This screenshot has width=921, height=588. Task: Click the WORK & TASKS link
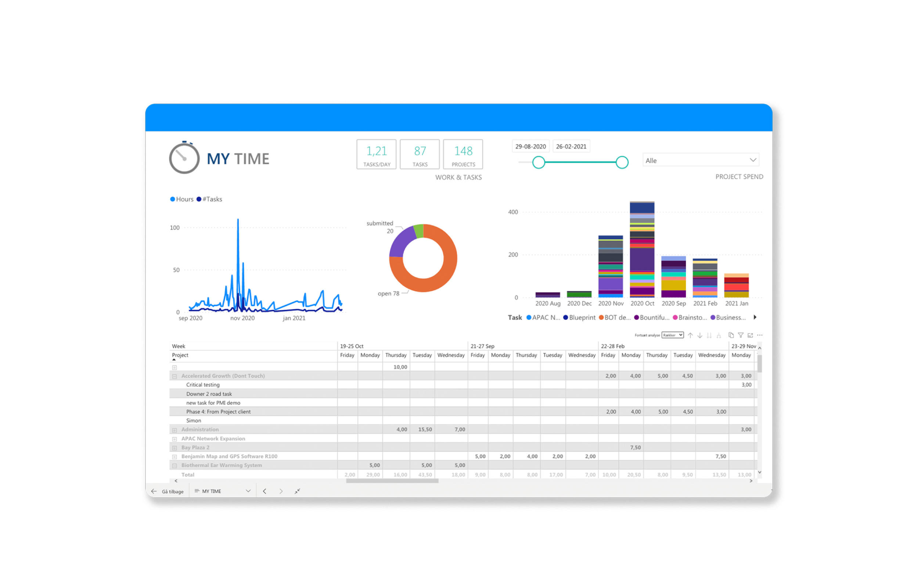coord(458,177)
